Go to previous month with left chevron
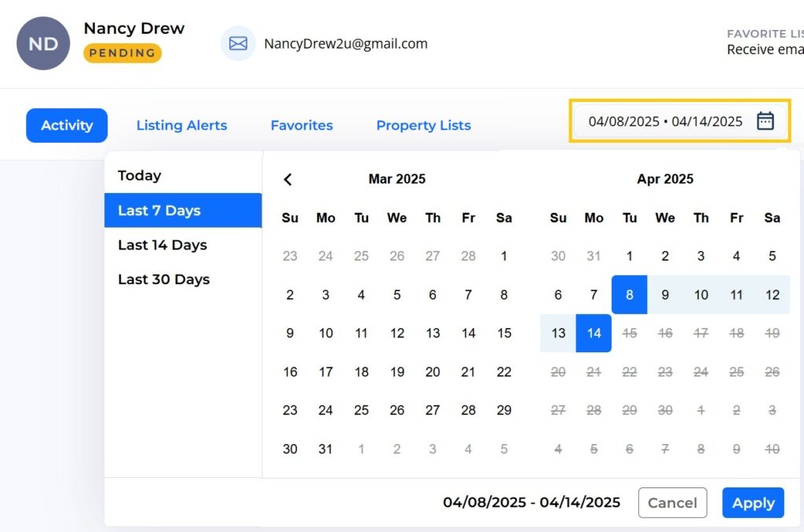Viewport: 804px width, 532px height. [x=288, y=180]
